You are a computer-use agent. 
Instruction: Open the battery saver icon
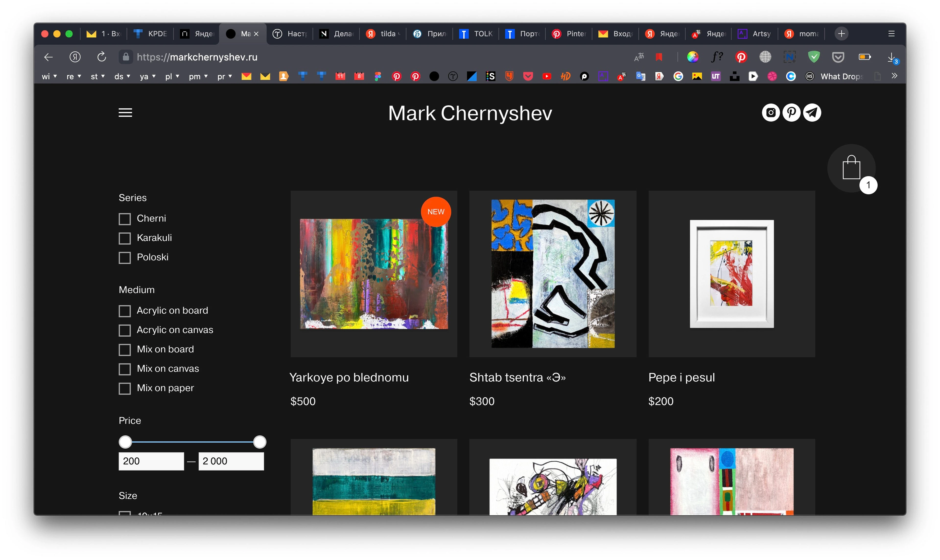coord(865,57)
